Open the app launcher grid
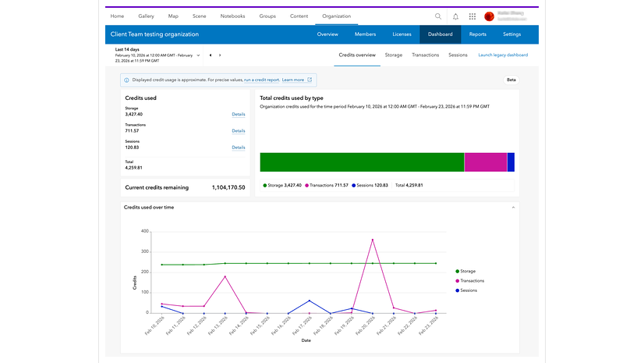Viewport: 644px width, 363px height. 472,16
